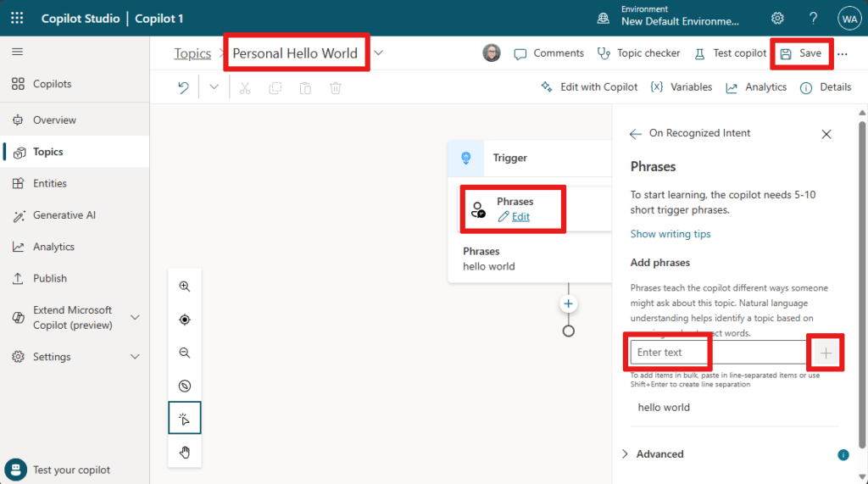The height and width of the screenshot is (484, 868).
Task: Close the Phrases side panel
Action: pos(826,134)
